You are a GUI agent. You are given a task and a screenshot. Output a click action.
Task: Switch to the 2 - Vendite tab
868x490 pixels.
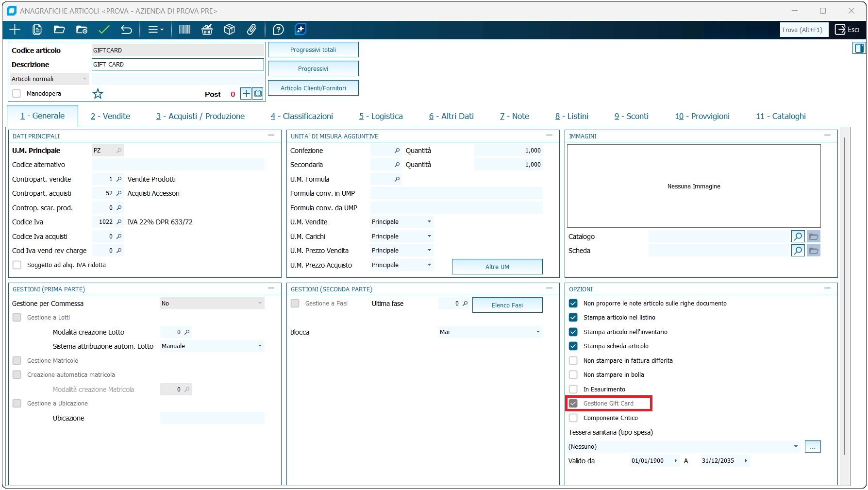tap(110, 116)
